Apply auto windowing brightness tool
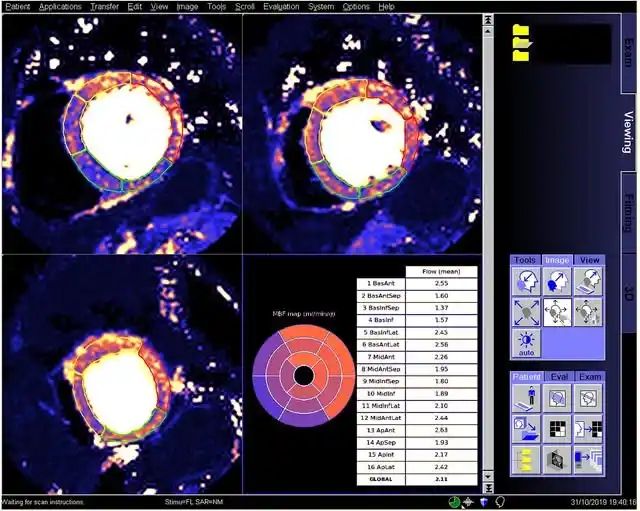 pyautogui.click(x=526, y=344)
